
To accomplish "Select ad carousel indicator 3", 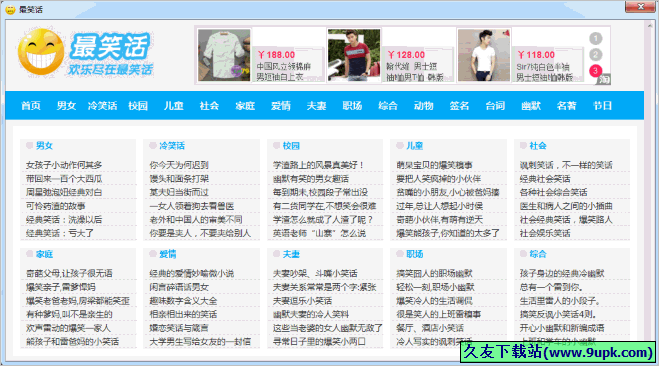I will [596, 71].
